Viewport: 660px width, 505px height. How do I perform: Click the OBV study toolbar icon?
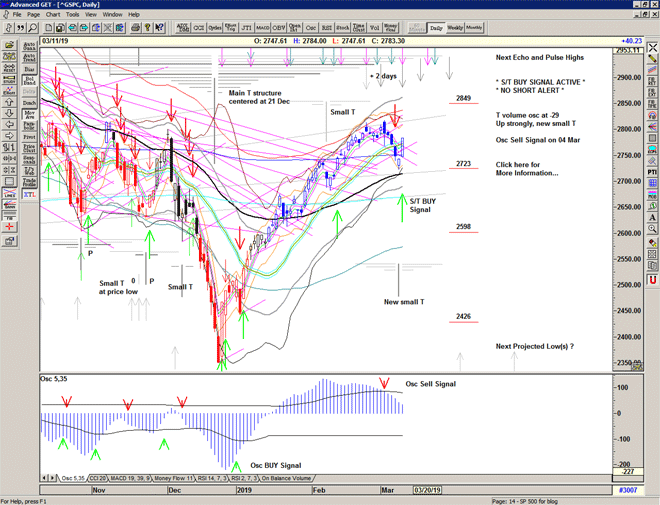tap(280, 28)
